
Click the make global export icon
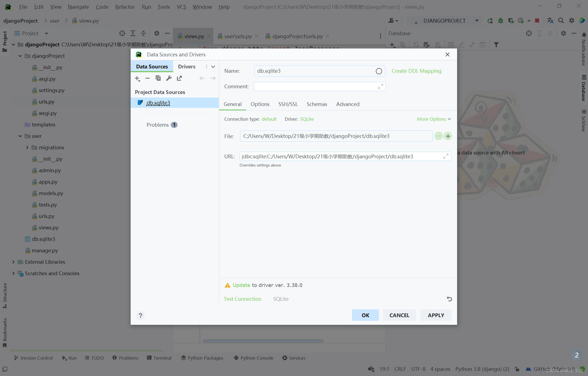(x=179, y=78)
